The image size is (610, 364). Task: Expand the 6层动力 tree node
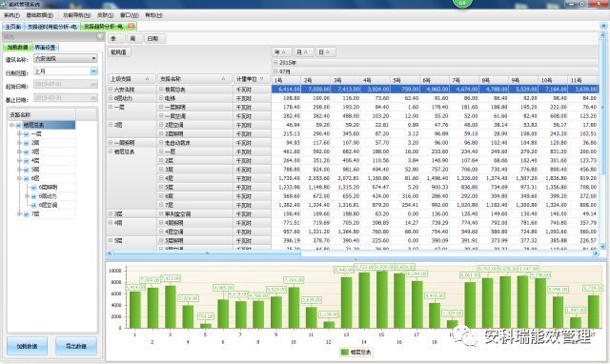tap(27, 196)
